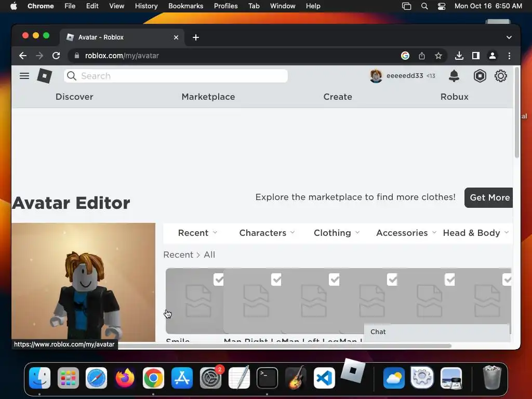Viewport: 532px width, 399px height.
Task: Open the Bookmarks menu in menu bar
Action: coord(185,6)
